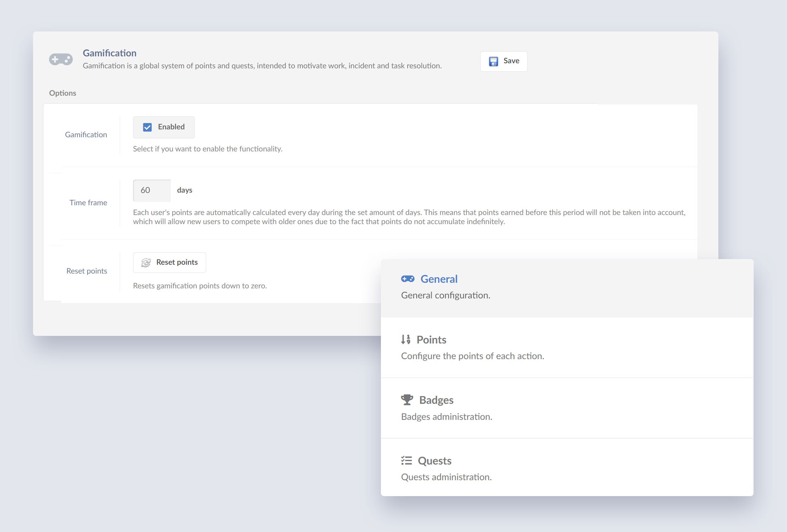Open the General configuration section
The image size is (787, 532).
pyautogui.click(x=439, y=279)
